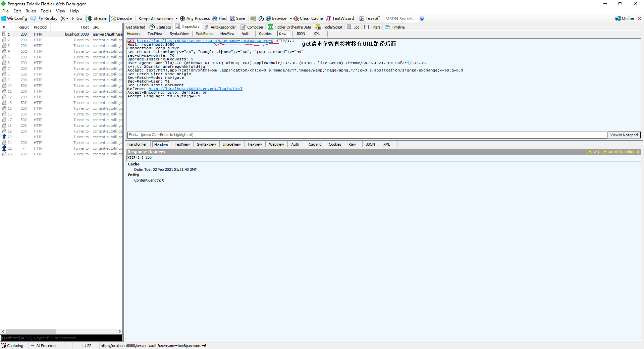Select session 4 with result 502
644x349 pixels.
click(62, 51)
